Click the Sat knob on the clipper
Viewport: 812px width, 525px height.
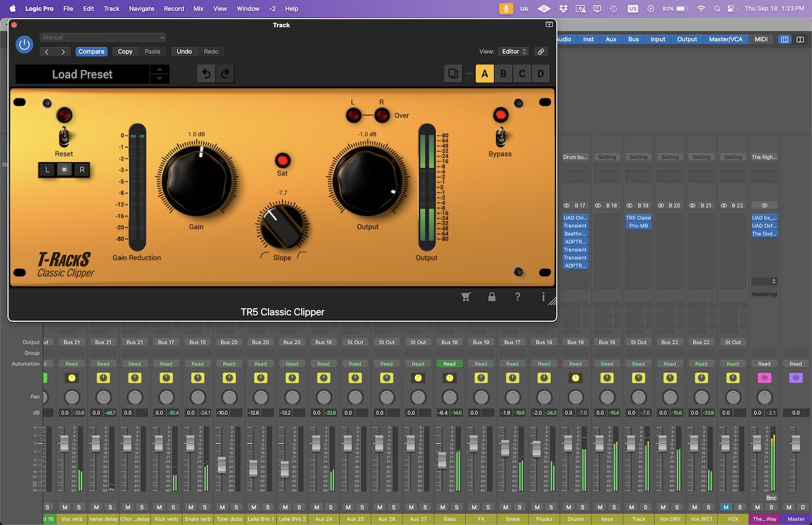point(282,161)
